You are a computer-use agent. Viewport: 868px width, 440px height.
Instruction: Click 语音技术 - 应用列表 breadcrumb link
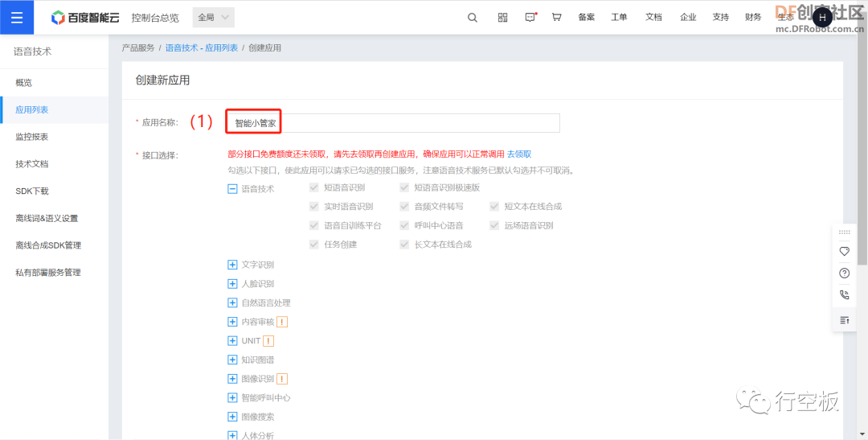pyautogui.click(x=202, y=48)
